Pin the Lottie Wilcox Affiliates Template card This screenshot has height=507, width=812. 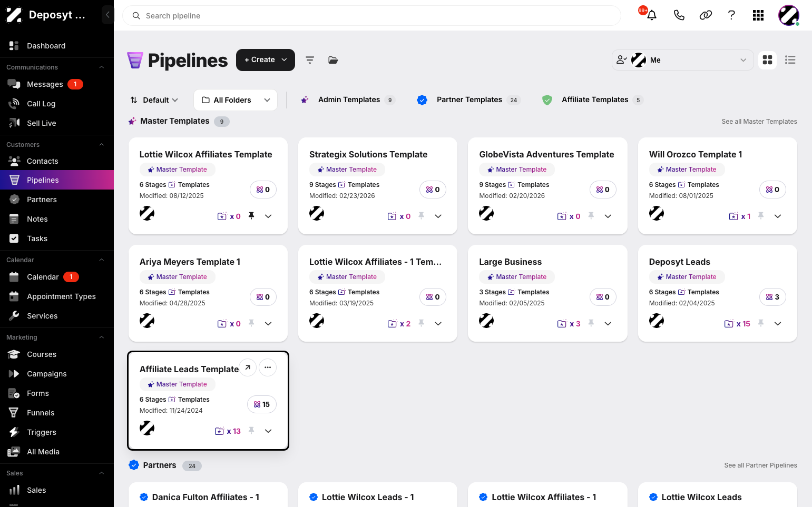tap(251, 216)
